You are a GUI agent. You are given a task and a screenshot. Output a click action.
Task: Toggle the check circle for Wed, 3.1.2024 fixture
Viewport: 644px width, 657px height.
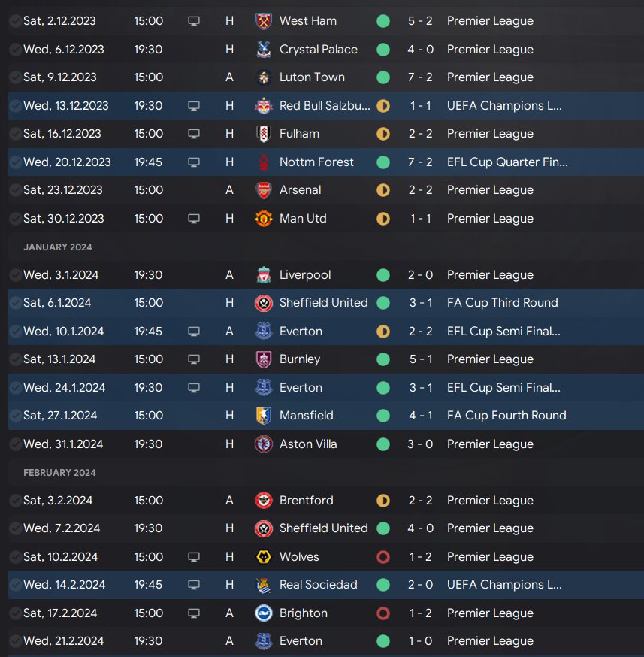[x=15, y=275]
